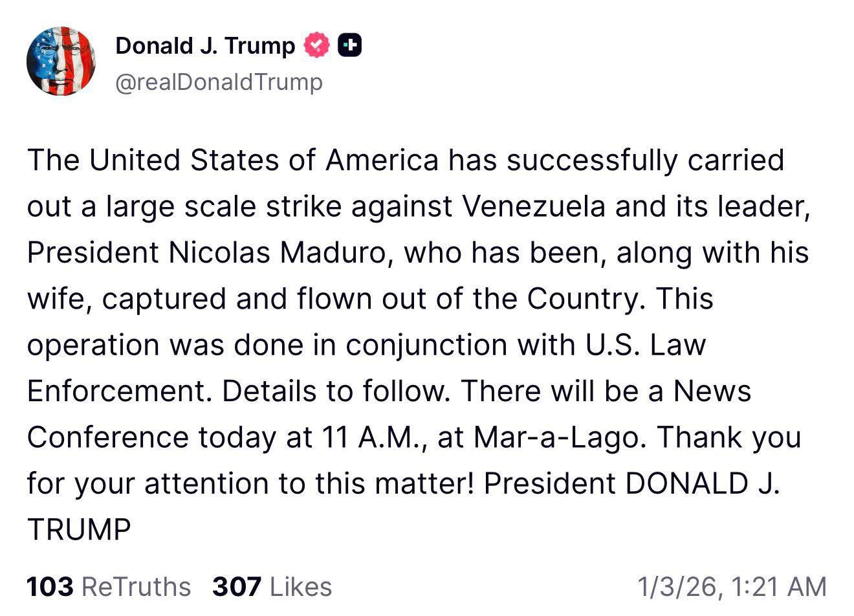Click the checkmark inside the verified badge
This screenshot has height=616, width=854.
tap(316, 45)
